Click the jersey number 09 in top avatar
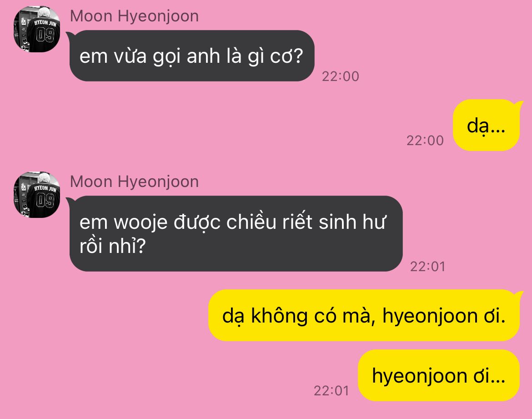Viewport: 532px width, 419px height. [x=45, y=35]
